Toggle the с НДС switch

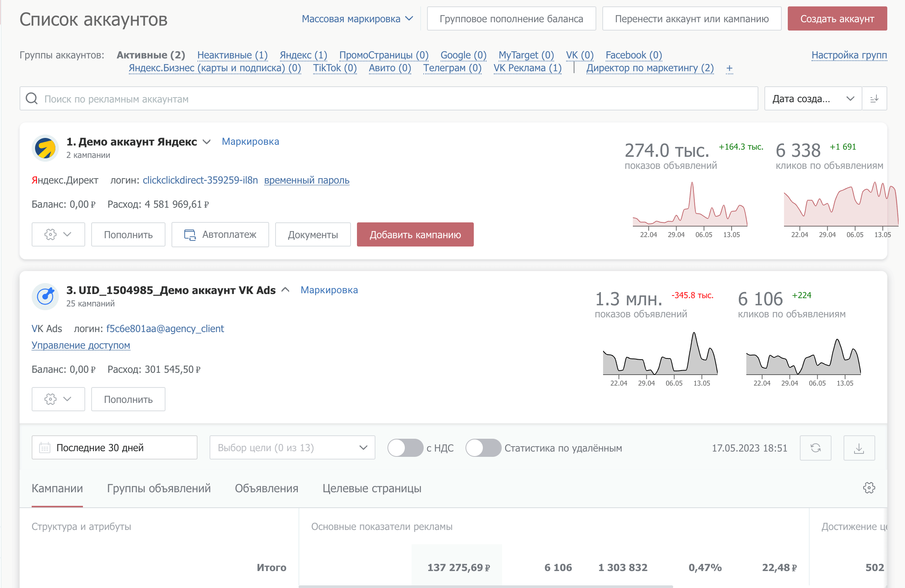pyautogui.click(x=405, y=448)
